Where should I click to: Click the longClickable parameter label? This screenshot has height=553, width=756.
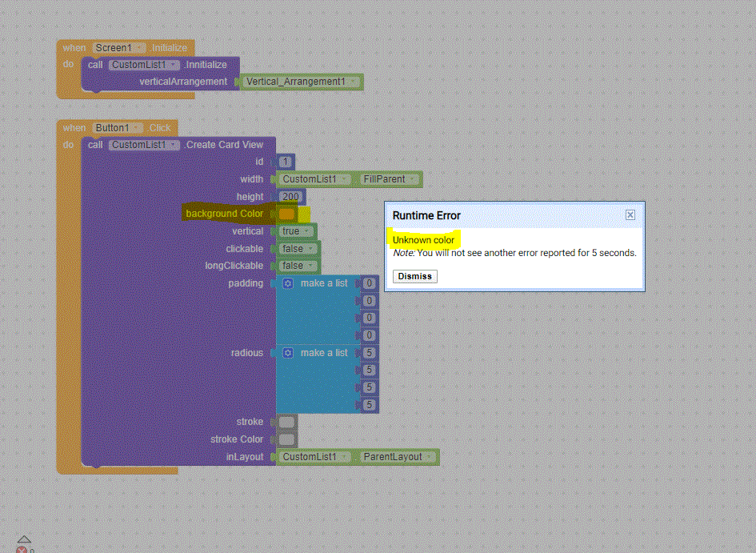point(234,266)
